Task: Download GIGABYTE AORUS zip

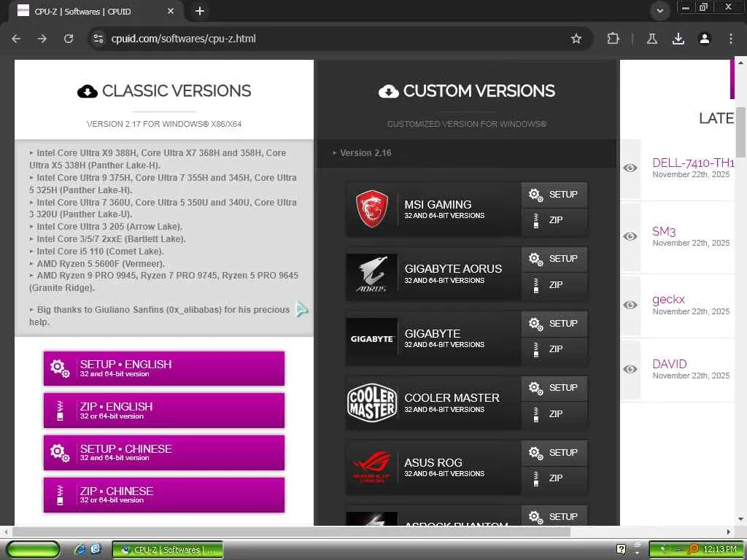Action: coord(554,285)
